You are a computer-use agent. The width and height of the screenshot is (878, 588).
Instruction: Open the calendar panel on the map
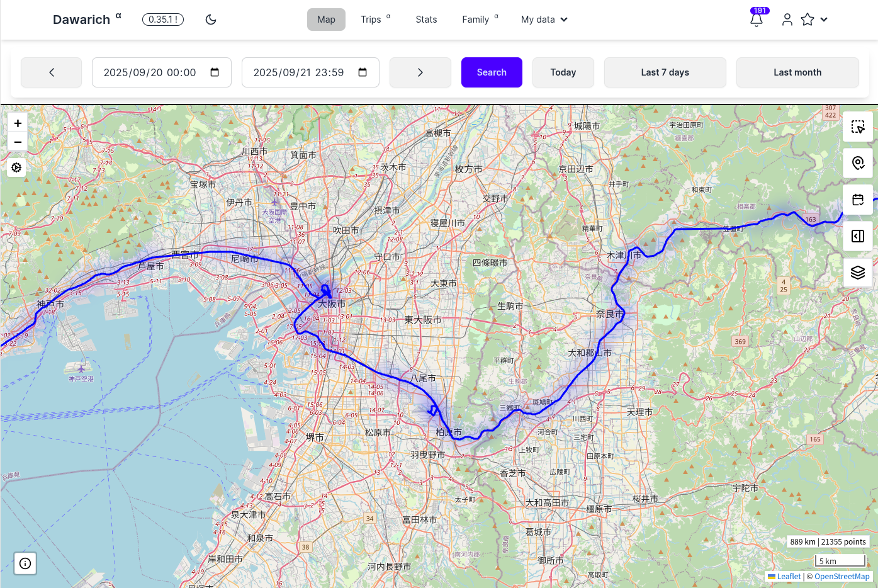[x=857, y=200]
